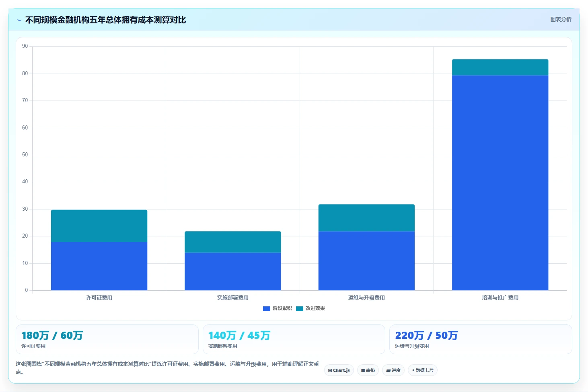Click the 许可证费用 x-axis label
The width and height of the screenshot is (588, 392).
pyautogui.click(x=99, y=298)
